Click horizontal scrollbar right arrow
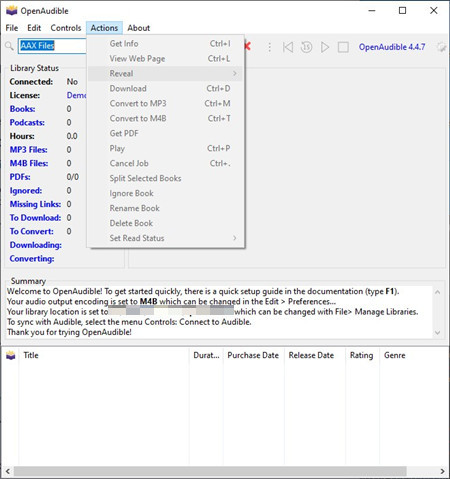 click(442, 471)
